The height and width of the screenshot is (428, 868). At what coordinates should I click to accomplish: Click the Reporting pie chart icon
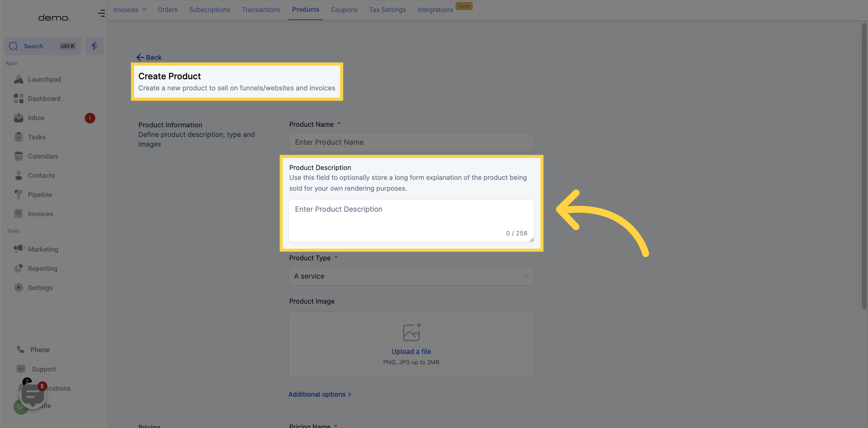[x=19, y=269]
